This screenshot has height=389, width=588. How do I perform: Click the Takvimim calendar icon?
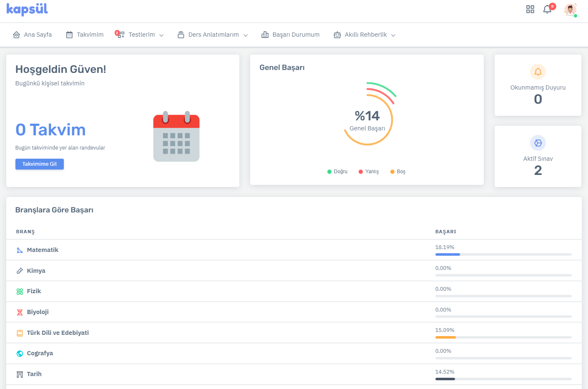(x=69, y=35)
